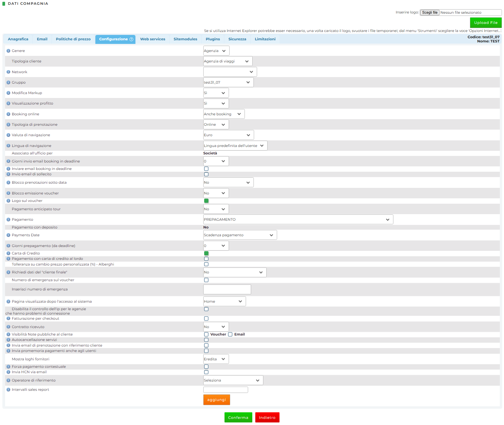Enable Invio email di sollecito checkbox
Viewport: 504px width, 425px height.
(206, 174)
